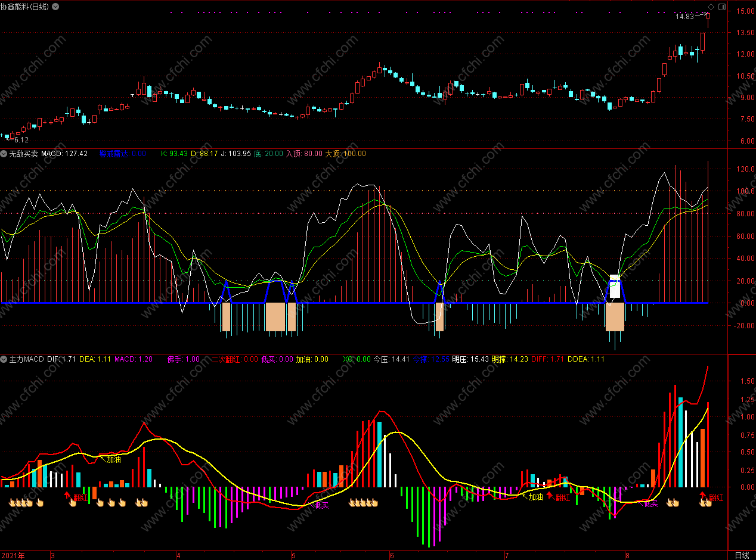Click the 佛手: 1.00 label
756x560 pixels.
(184, 359)
